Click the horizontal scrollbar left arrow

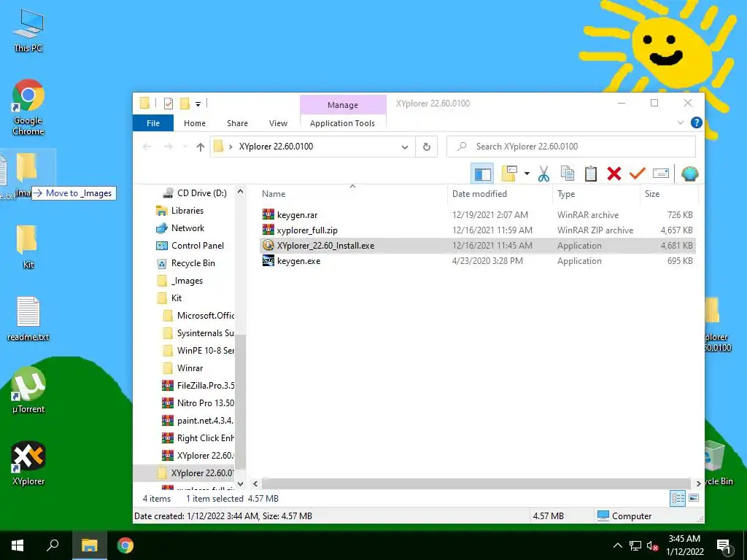(x=255, y=483)
